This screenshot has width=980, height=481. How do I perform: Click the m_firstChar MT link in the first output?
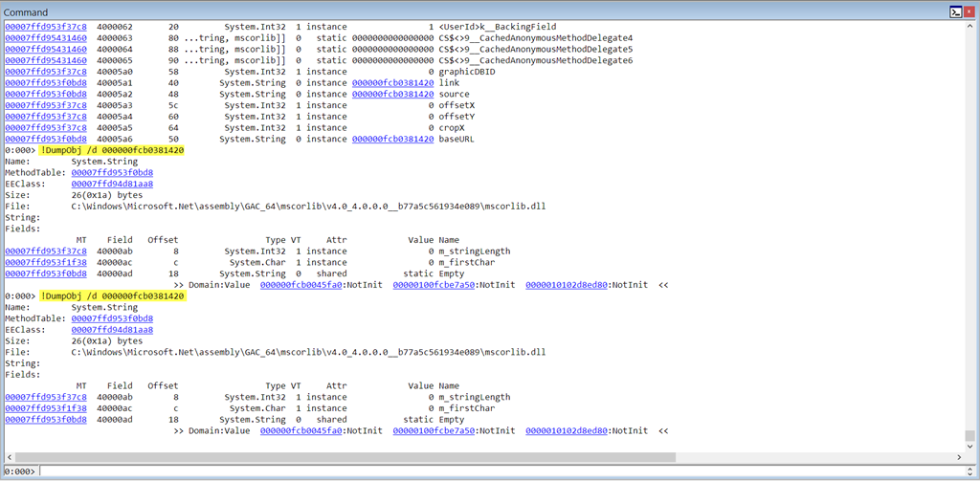tap(45, 262)
